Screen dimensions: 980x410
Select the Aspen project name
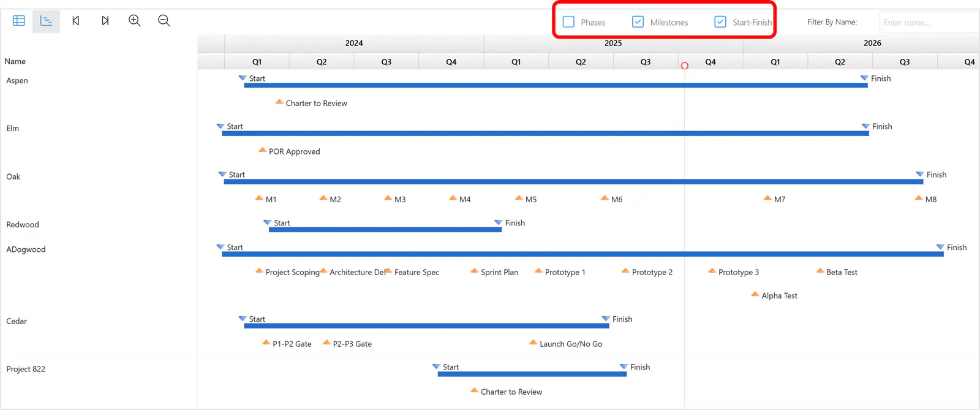(17, 80)
